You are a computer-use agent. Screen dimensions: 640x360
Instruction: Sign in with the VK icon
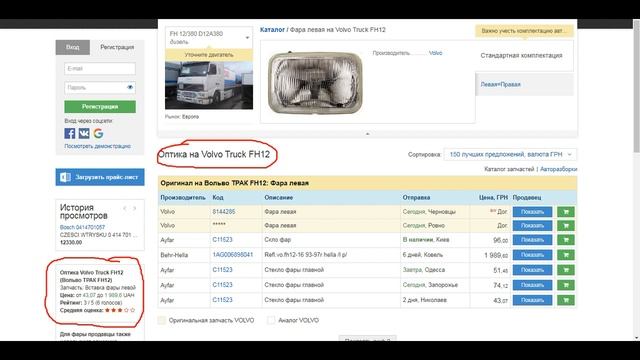click(84, 133)
